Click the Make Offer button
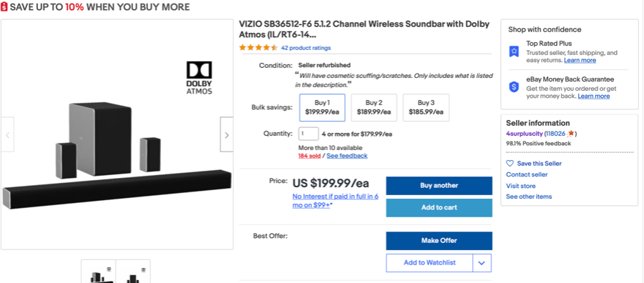 (439, 241)
